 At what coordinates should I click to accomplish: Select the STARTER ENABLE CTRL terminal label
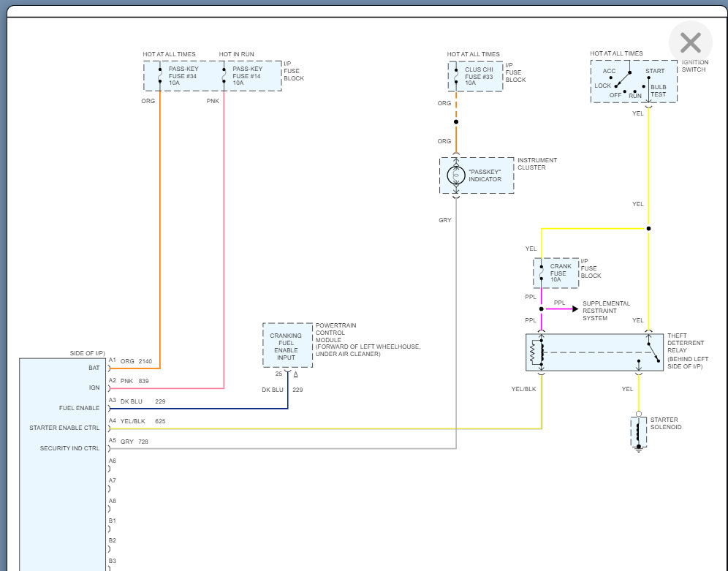coord(64,428)
